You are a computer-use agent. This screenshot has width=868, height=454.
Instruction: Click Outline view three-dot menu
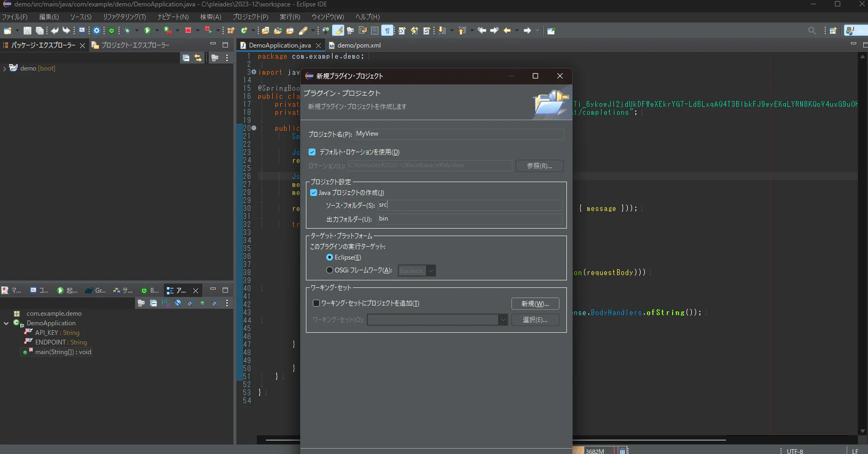(227, 303)
